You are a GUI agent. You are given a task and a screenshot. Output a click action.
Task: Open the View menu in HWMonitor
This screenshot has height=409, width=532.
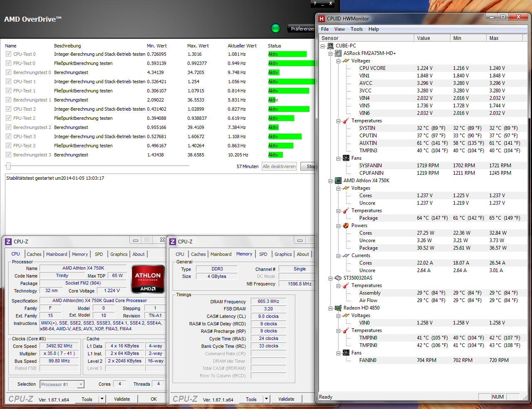click(x=339, y=29)
